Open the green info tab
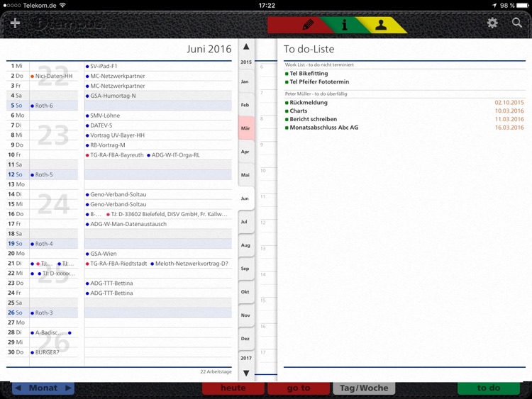The image size is (532, 399). (x=344, y=25)
